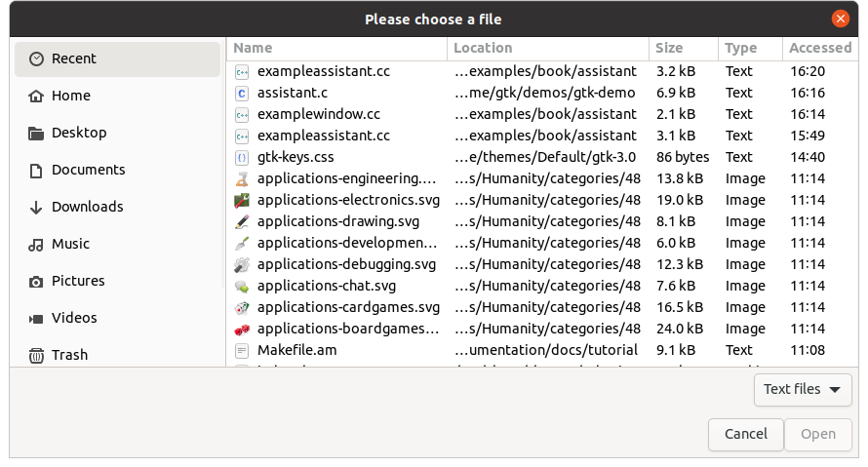Click the gtk-keys.css file icon
The width and height of the screenshot is (868, 467).
click(x=243, y=157)
